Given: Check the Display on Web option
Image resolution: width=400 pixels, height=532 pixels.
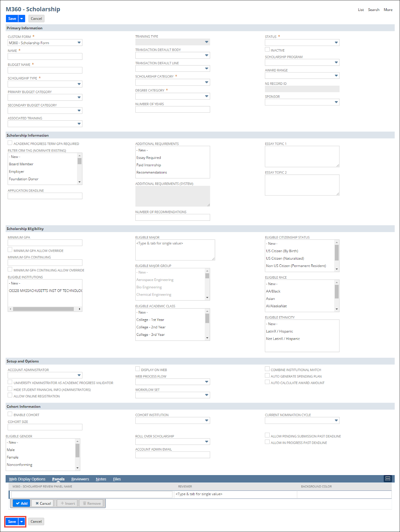Looking at the screenshot, I should [x=138, y=369].
